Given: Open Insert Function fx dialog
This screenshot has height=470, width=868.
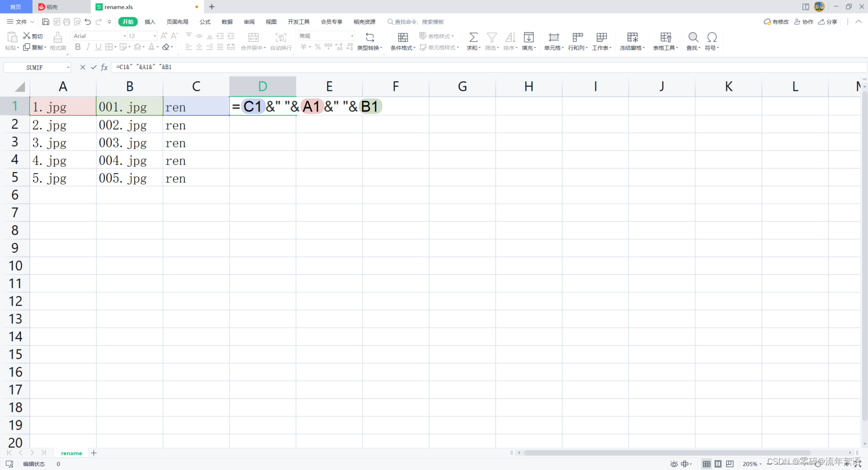Looking at the screenshot, I should tap(104, 67).
